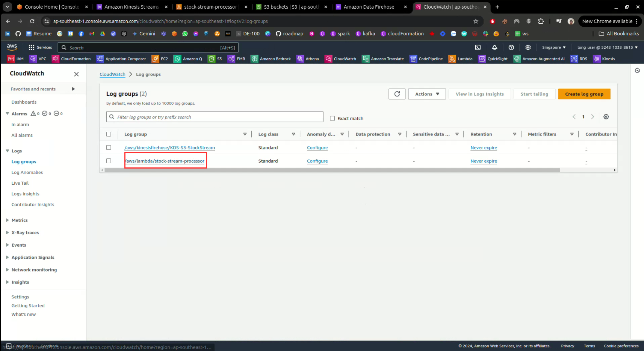Viewport: 644px width, 351px height.
Task: Expand the Metrics section in sidebar
Action: tap(20, 220)
